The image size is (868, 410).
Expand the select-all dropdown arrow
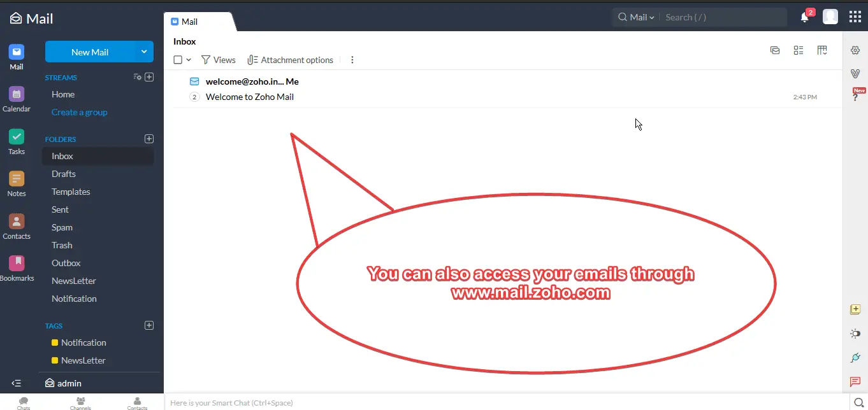click(189, 59)
